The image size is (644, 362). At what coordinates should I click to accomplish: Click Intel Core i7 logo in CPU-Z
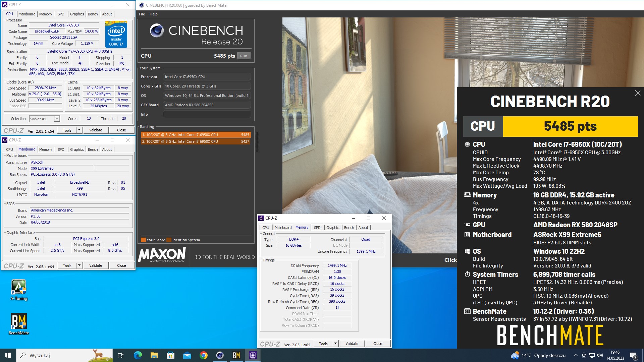[x=116, y=34]
